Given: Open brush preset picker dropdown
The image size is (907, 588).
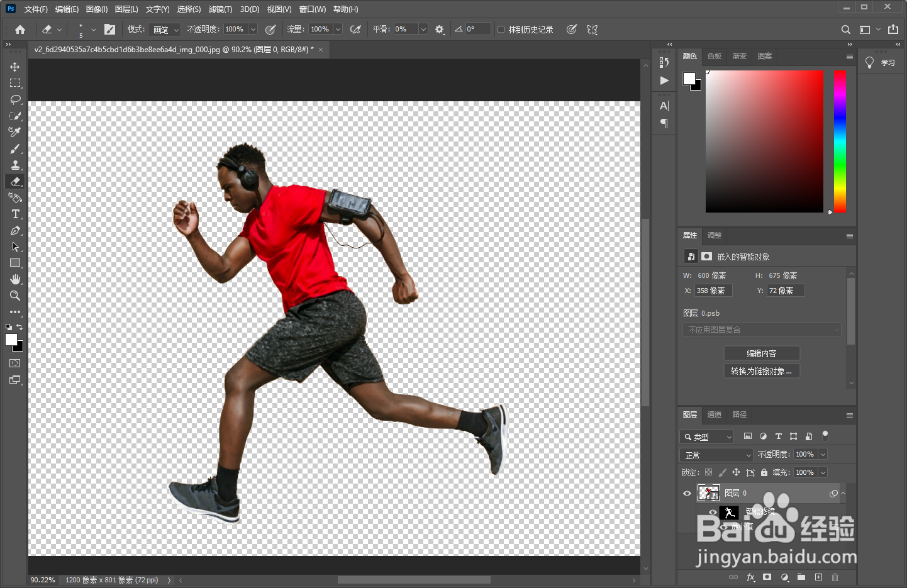Looking at the screenshot, I should pyautogui.click(x=94, y=30).
